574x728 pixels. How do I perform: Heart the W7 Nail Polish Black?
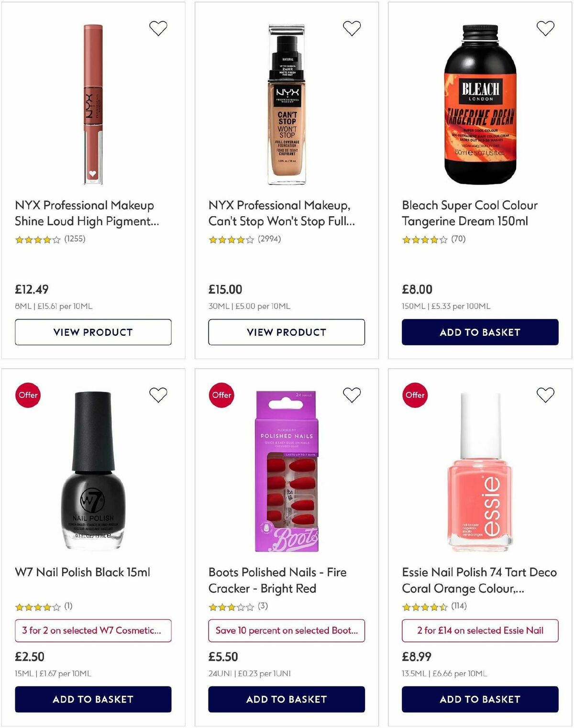158,395
